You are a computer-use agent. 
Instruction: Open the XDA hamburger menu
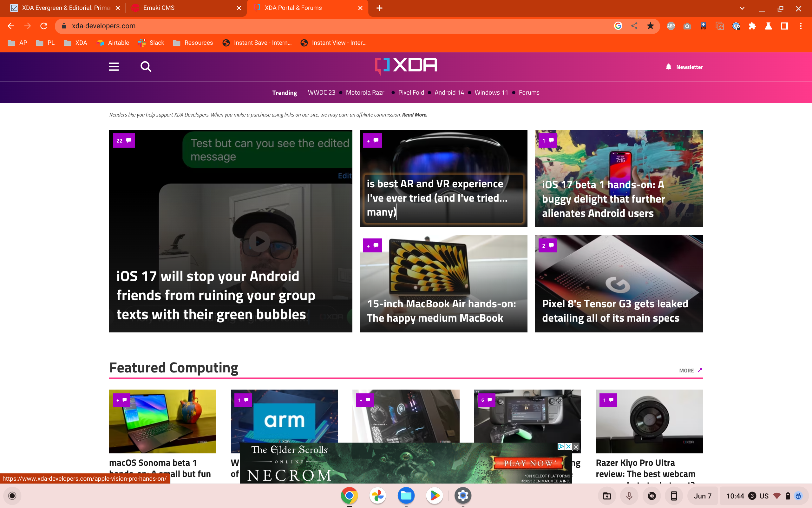[x=114, y=67]
